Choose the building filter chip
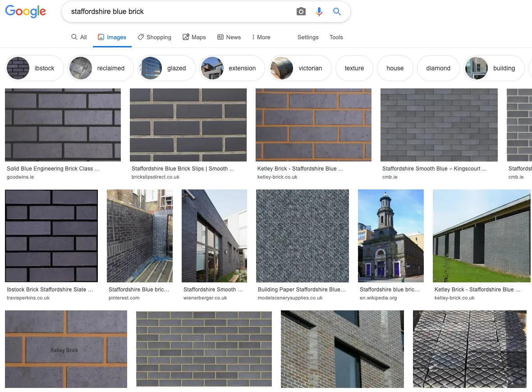This screenshot has height=392, width=532. pyautogui.click(x=494, y=68)
